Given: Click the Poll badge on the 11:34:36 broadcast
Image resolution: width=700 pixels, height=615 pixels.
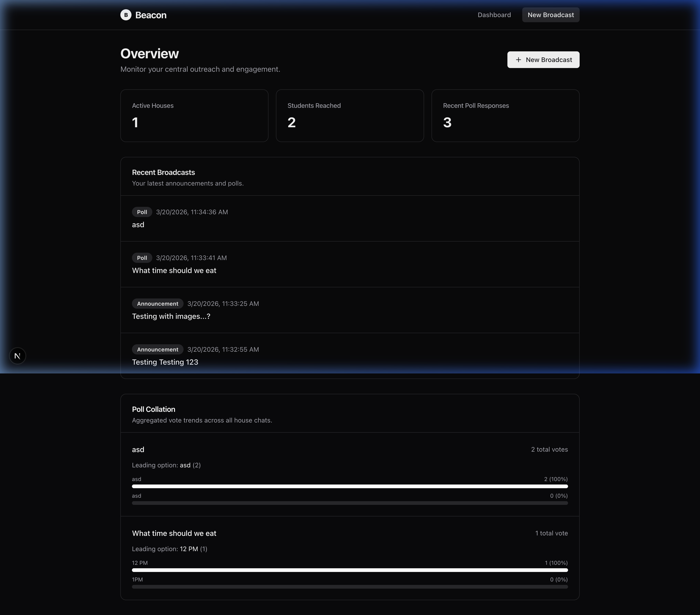Looking at the screenshot, I should 142,212.
